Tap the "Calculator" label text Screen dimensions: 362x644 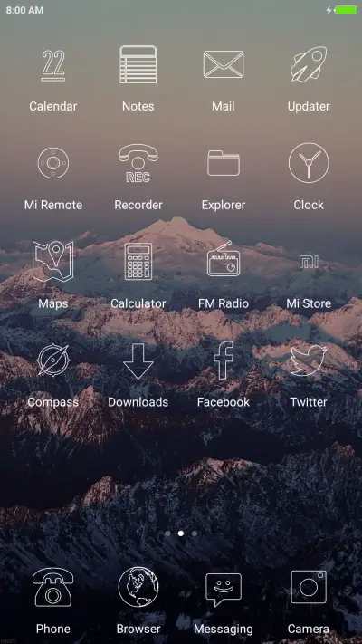[138, 303]
